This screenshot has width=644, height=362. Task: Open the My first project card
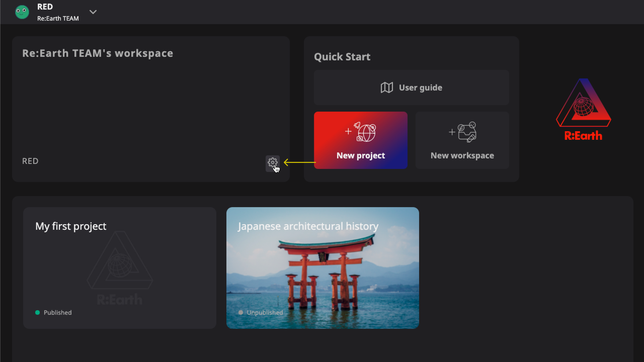pos(120,268)
